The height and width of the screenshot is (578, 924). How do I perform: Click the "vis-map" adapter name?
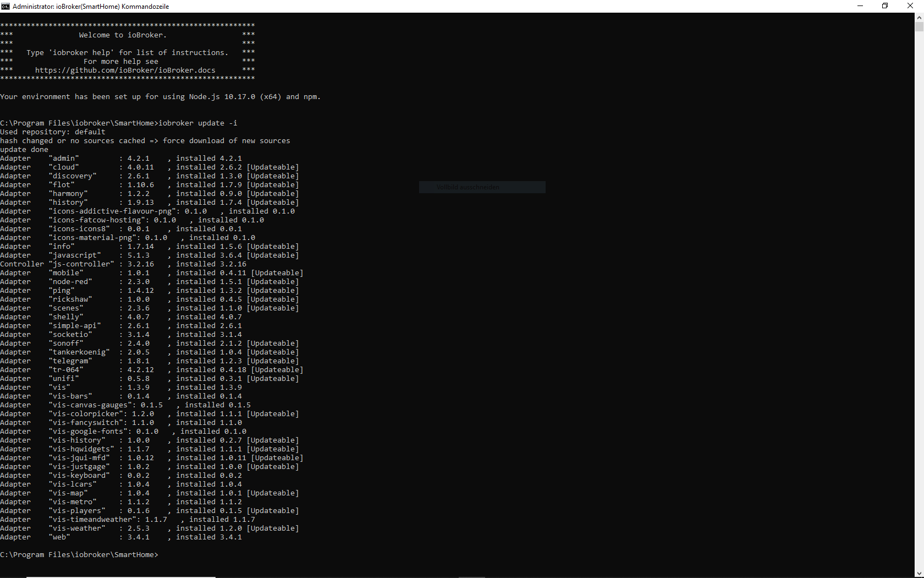[68, 493]
